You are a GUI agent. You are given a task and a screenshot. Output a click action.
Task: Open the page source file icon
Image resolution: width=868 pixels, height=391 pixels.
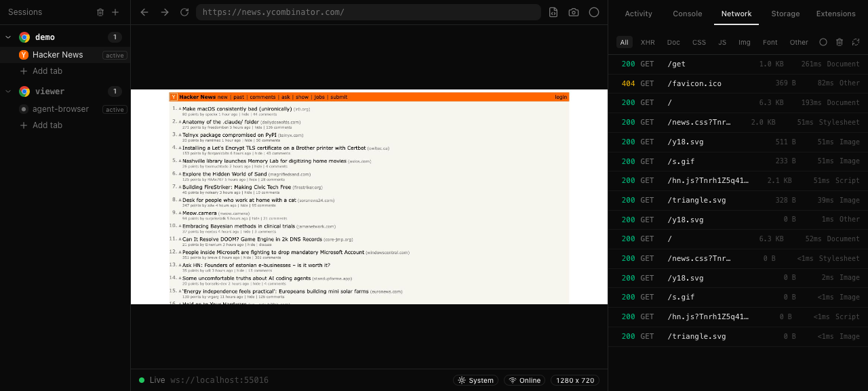click(x=553, y=12)
